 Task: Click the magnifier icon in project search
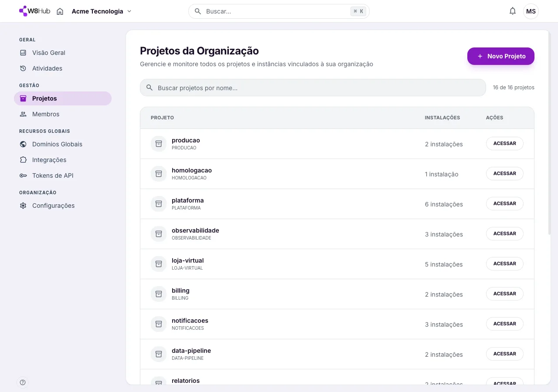[x=150, y=88]
